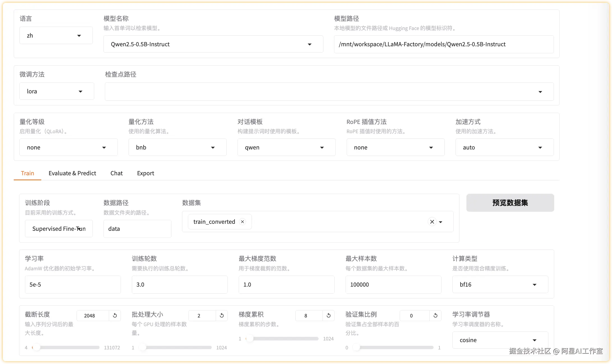Reset the batch size (批处理大小) value
The image size is (612, 364).
pyautogui.click(x=222, y=315)
